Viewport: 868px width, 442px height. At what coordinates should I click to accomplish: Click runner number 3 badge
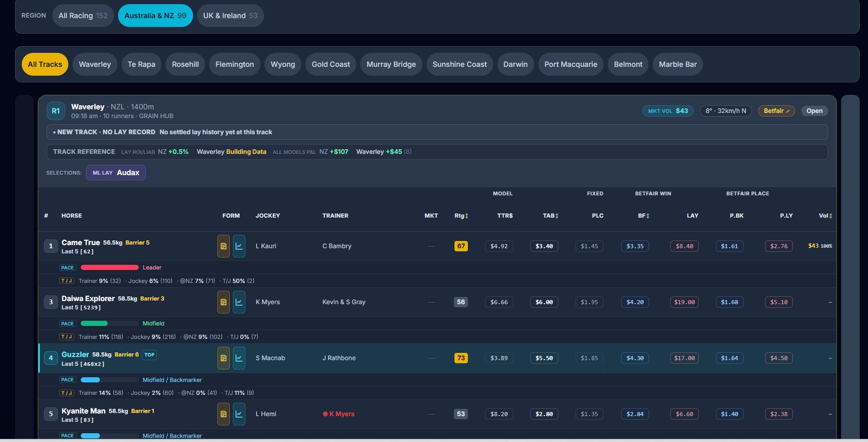[51, 302]
